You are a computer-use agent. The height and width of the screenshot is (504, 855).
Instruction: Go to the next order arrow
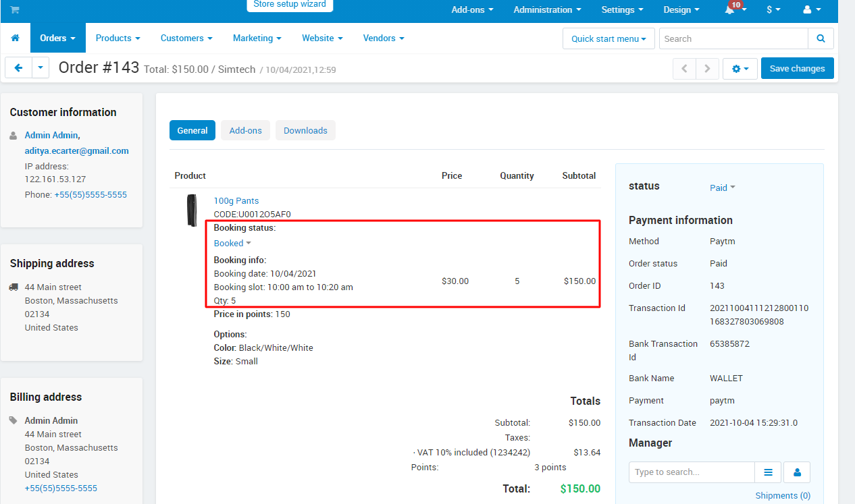(x=707, y=69)
